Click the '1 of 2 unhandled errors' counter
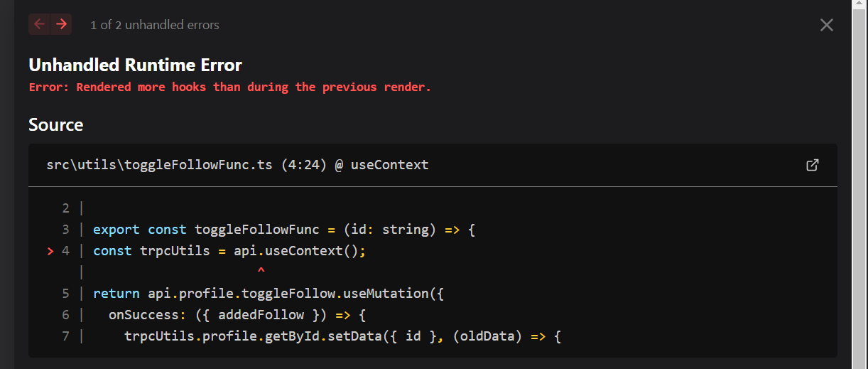 [x=155, y=25]
